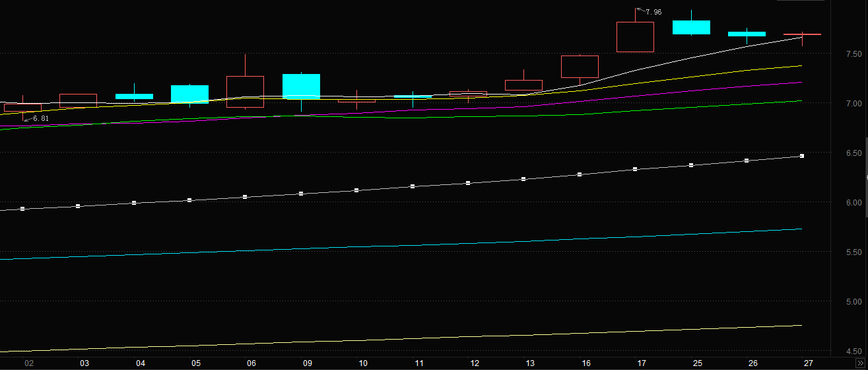The height and width of the screenshot is (370, 868).
Task: Click date label 26 on time axis
Action: click(x=752, y=363)
